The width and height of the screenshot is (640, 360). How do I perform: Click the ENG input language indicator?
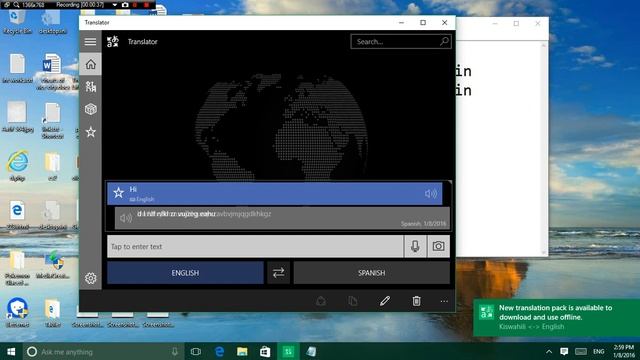click(x=599, y=351)
